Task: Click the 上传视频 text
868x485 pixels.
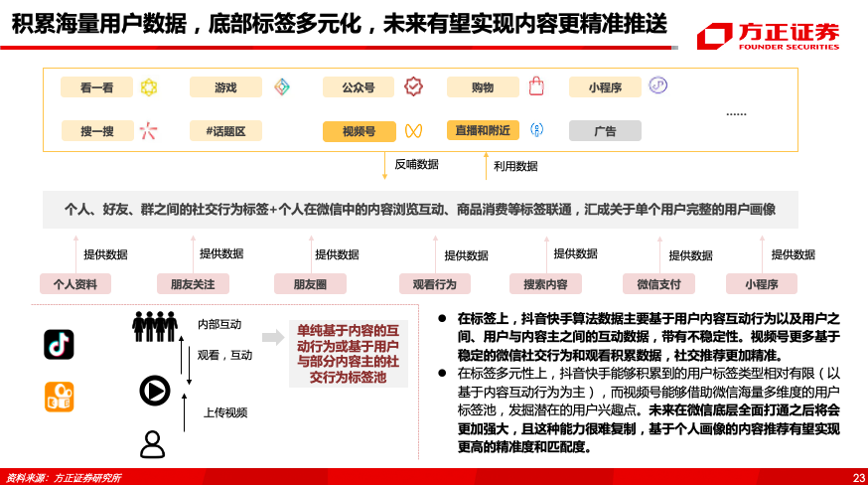Action: (x=225, y=412)
